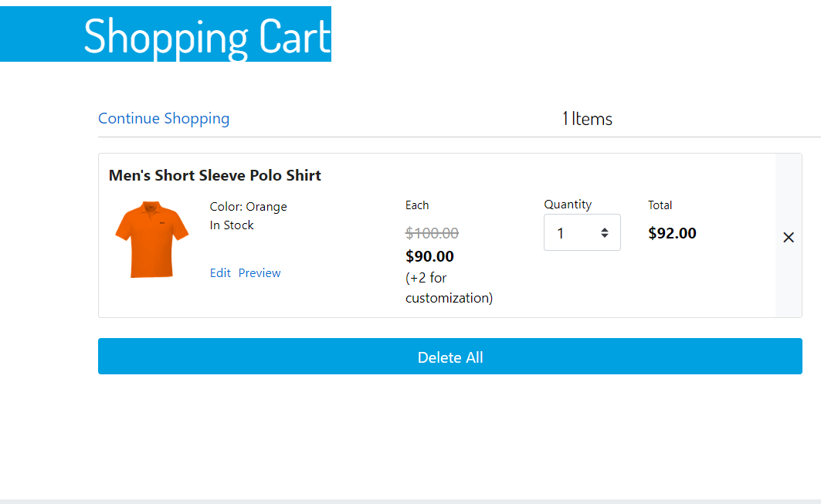This screenshot has width=821, height=504.
Task: Remove the polo shirt using X icon
Action: (789, 238)
